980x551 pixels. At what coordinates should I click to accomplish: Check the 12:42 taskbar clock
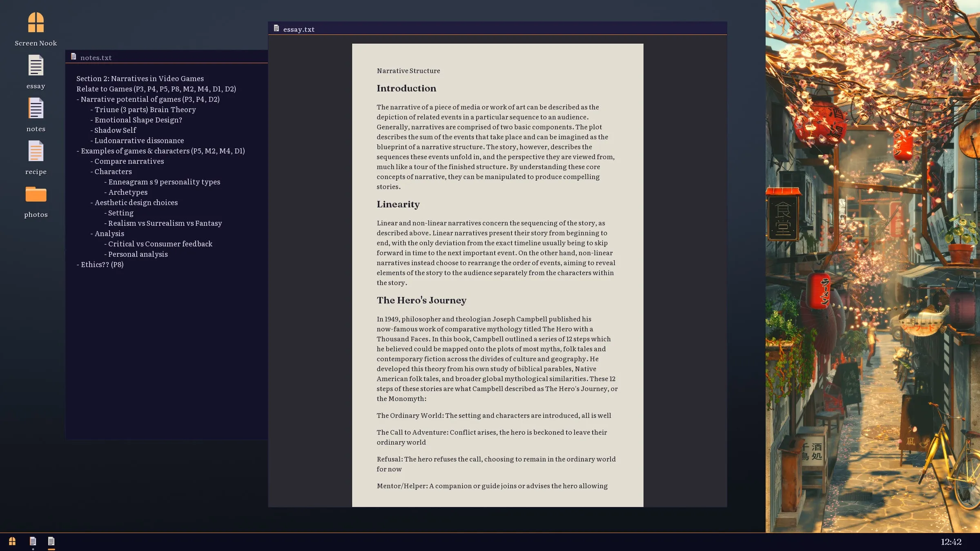951,542
